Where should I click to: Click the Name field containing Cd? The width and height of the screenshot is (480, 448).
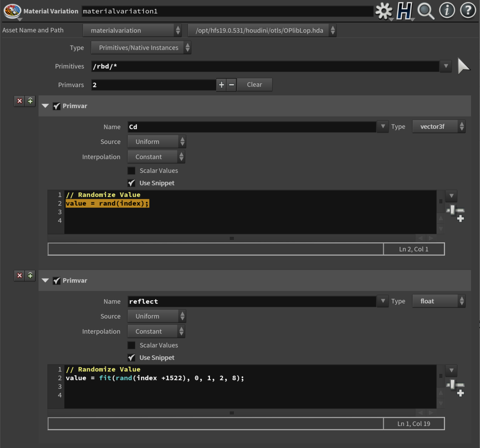[252, 127]
